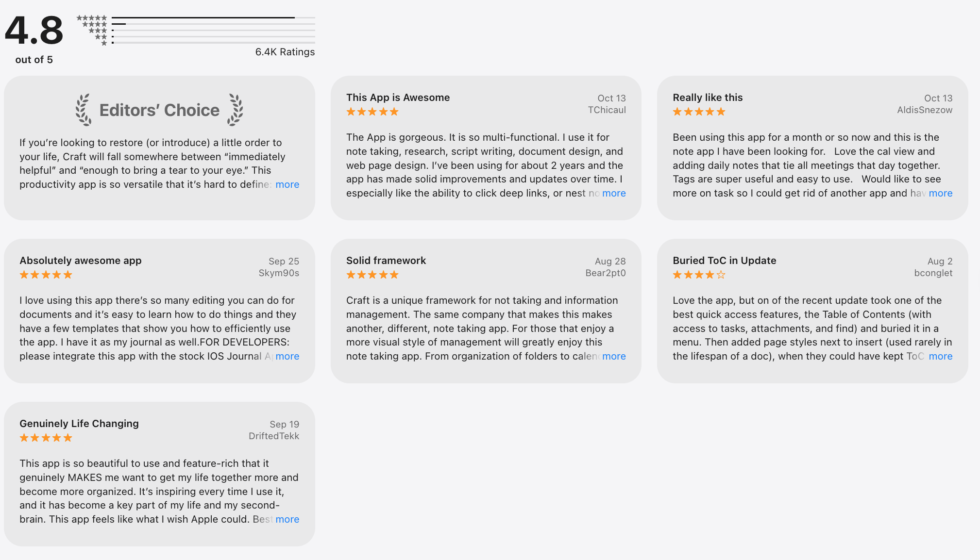
Task: Click the first star under Really like this
Action: (677, 112)
